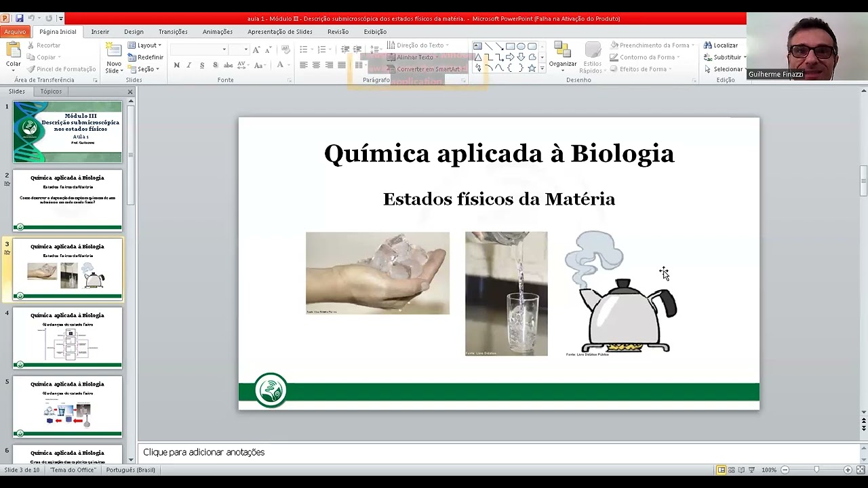
Task: Toggle bold (N) formatting
Action: coord(177,65)
